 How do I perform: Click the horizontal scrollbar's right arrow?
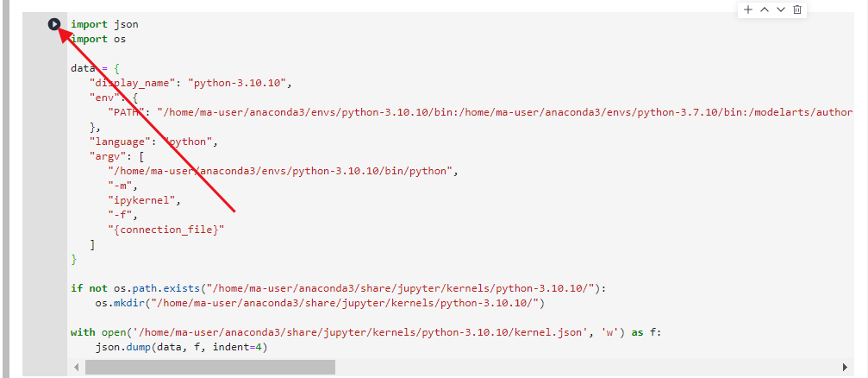pos(844,368)
